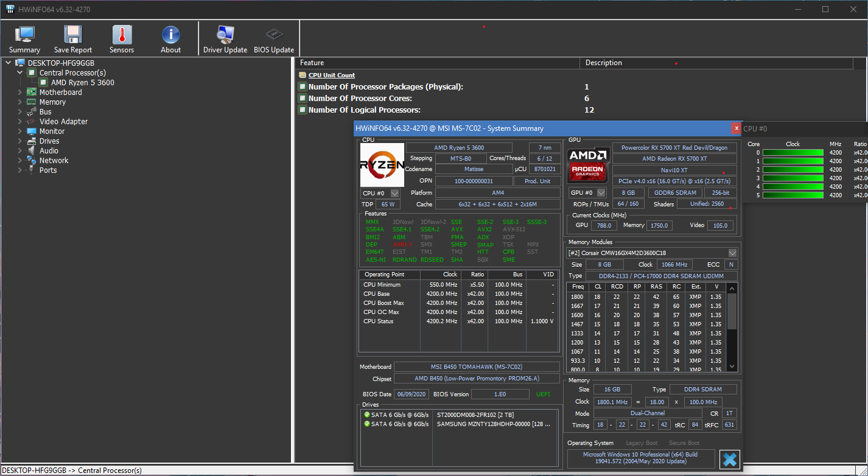Launch BIOS Update from the toolbar
This screenshot has height=476, width=868.
(274, 40)
